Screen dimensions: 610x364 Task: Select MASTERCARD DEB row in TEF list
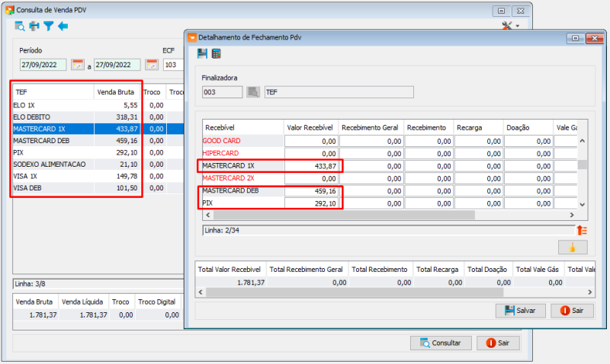(x=98, y=141)
